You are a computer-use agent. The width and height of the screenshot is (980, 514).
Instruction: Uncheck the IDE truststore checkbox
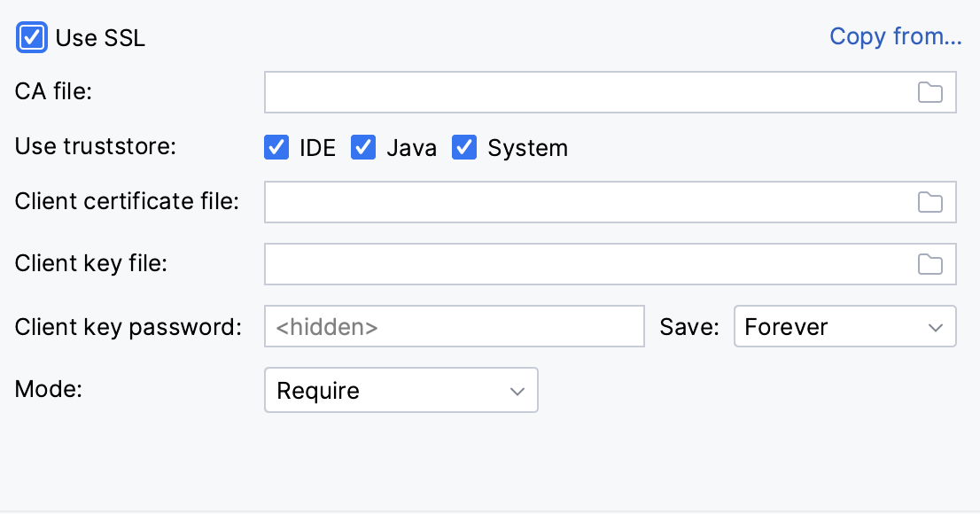pos(276,148)
